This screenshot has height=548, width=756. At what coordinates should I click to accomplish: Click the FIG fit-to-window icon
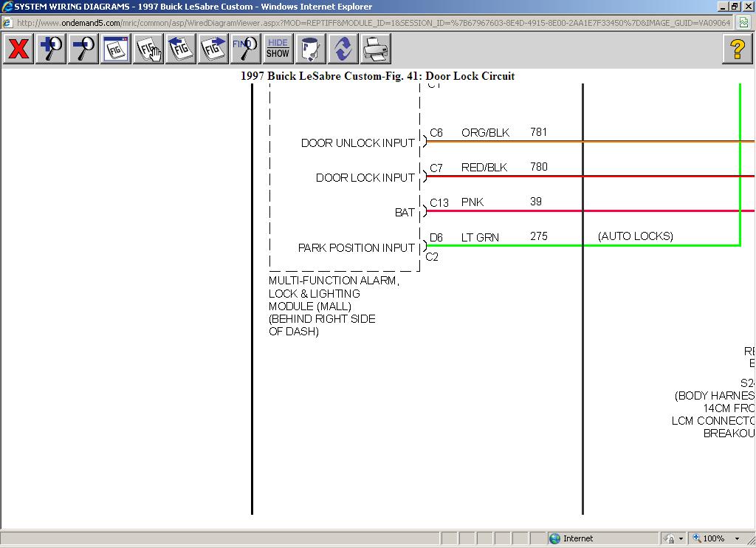click(x=116, y=49)
